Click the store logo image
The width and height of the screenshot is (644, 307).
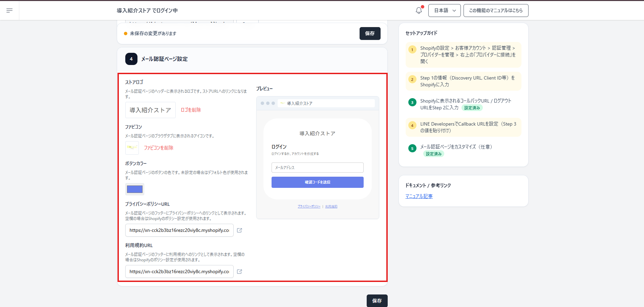tap(150, 110)
